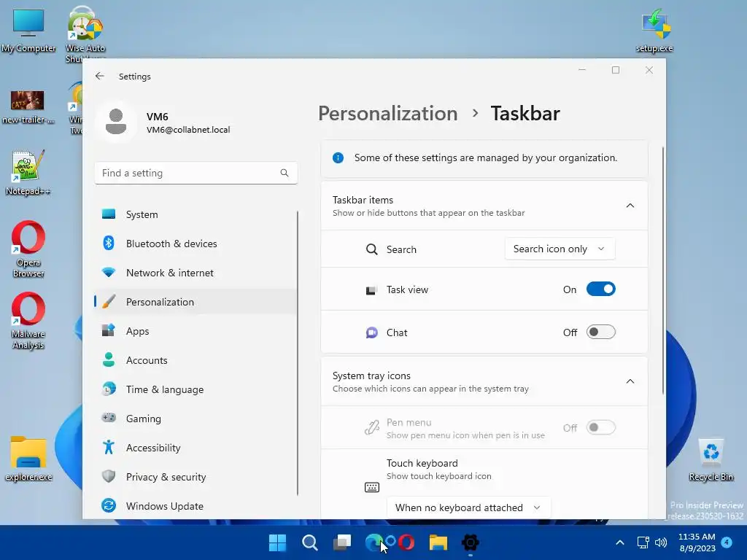Click the taskbar Search magnifier
The width and height of the screenshot is (747, 560).
(309, 542)
